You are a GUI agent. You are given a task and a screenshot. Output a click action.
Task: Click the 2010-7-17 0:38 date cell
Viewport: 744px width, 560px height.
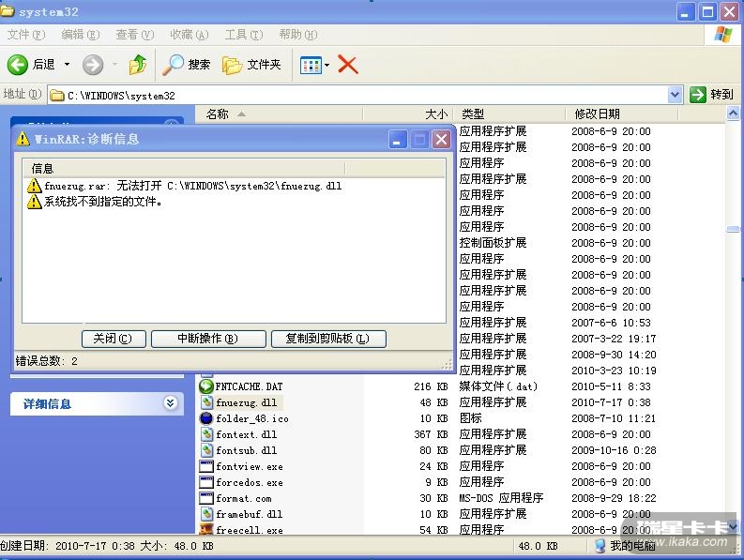[611, 402]
